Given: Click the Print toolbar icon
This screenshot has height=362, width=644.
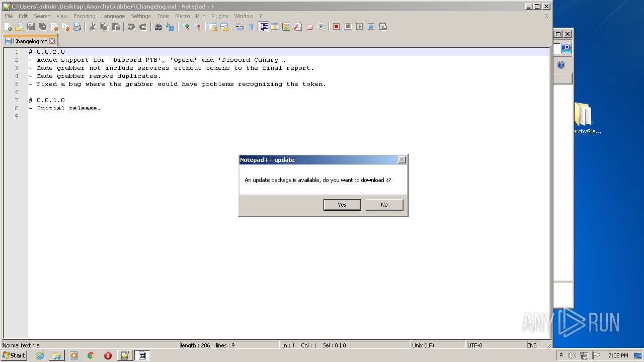Looking at the screenshot, I should (77, 27).
